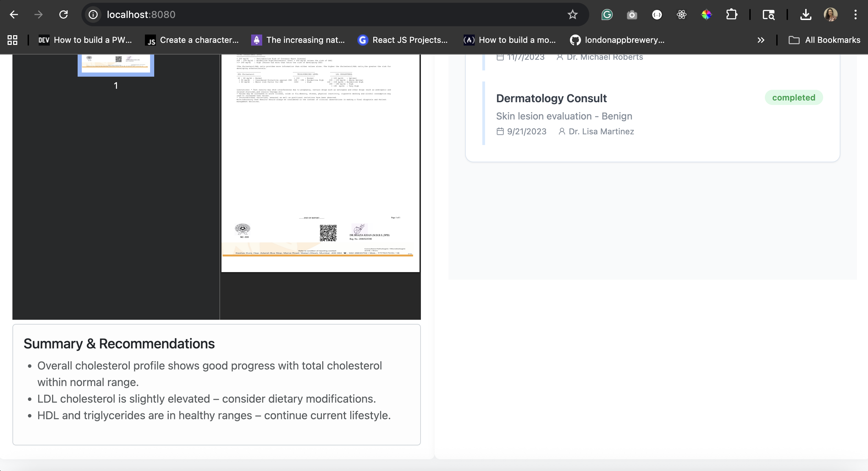Bookmark this page with star icon
This screenshot has width=868, height=471.
point(572,15)
